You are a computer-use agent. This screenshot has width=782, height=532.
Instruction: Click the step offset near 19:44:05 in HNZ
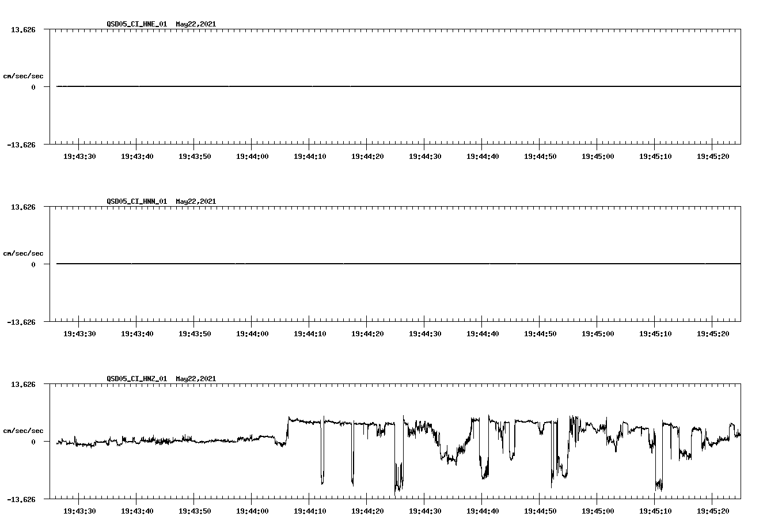click(x=288, y=429)
